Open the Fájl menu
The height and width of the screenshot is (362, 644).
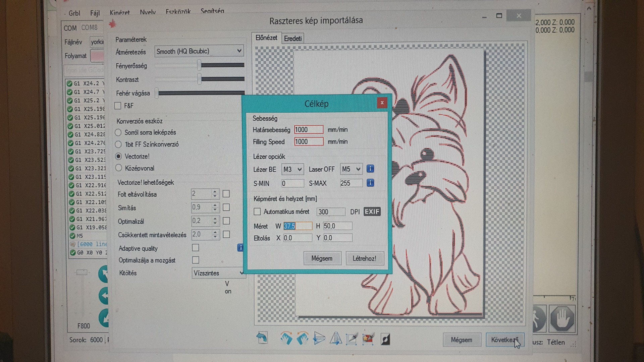click(95, 13)
